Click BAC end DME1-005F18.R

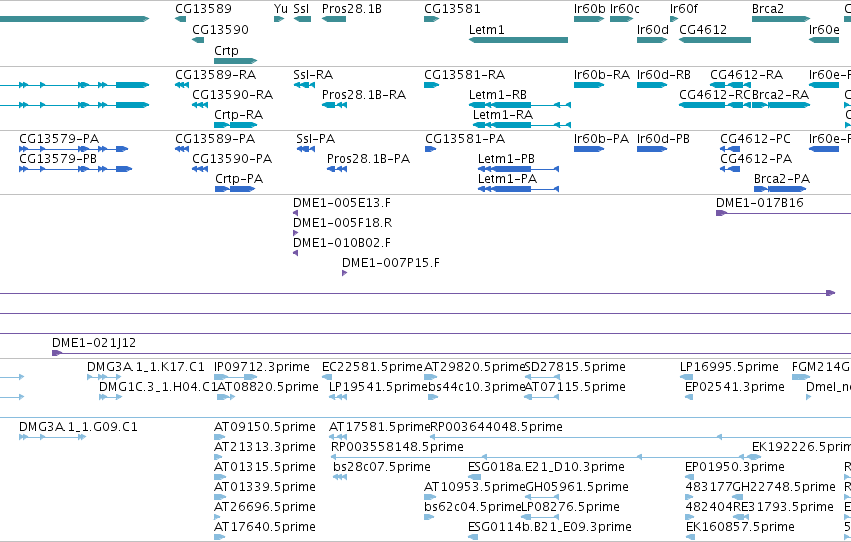pos(295,233)
